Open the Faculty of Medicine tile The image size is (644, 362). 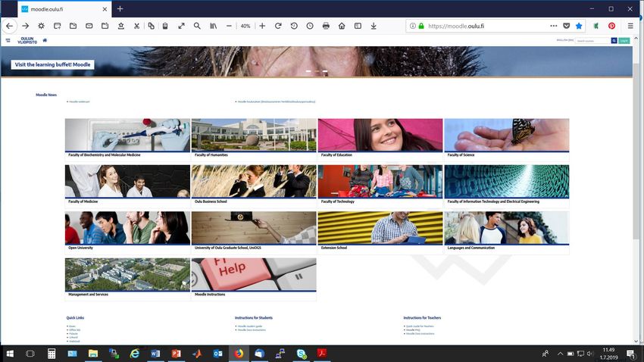click(127, 185)
